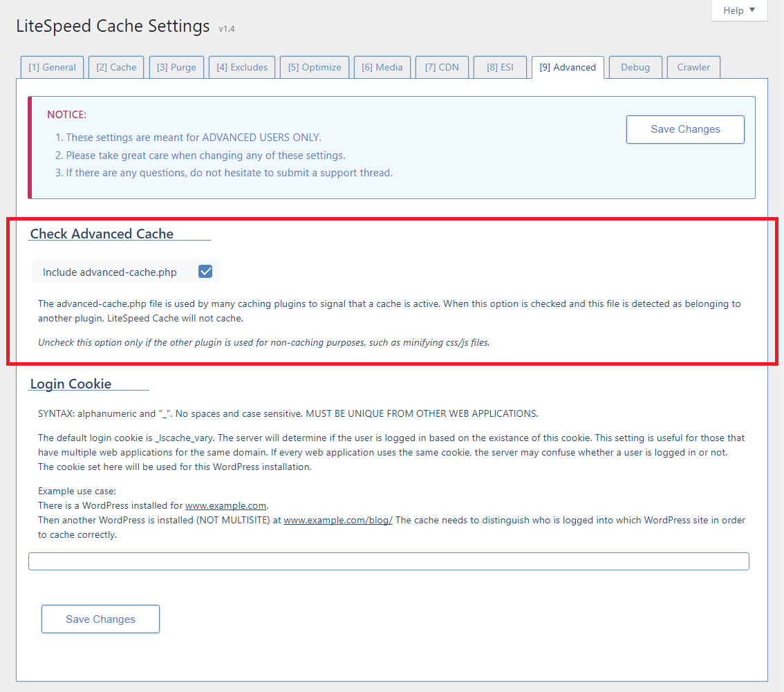The width and height of the screenshot is (784, 692).
Task: Open the [5] Optimize tab
Action: [x=315, y=67]
